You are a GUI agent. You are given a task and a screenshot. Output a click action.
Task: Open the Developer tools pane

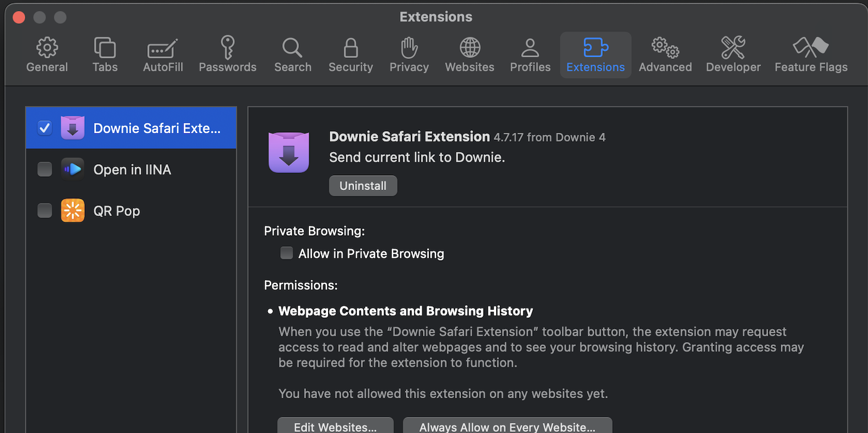click(x=733, y=55)
